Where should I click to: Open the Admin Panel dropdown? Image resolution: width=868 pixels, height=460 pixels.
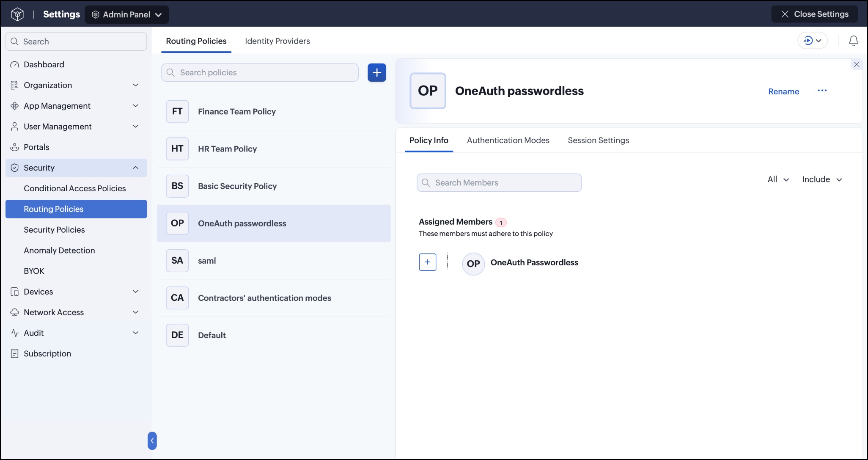tap(127, 14)
